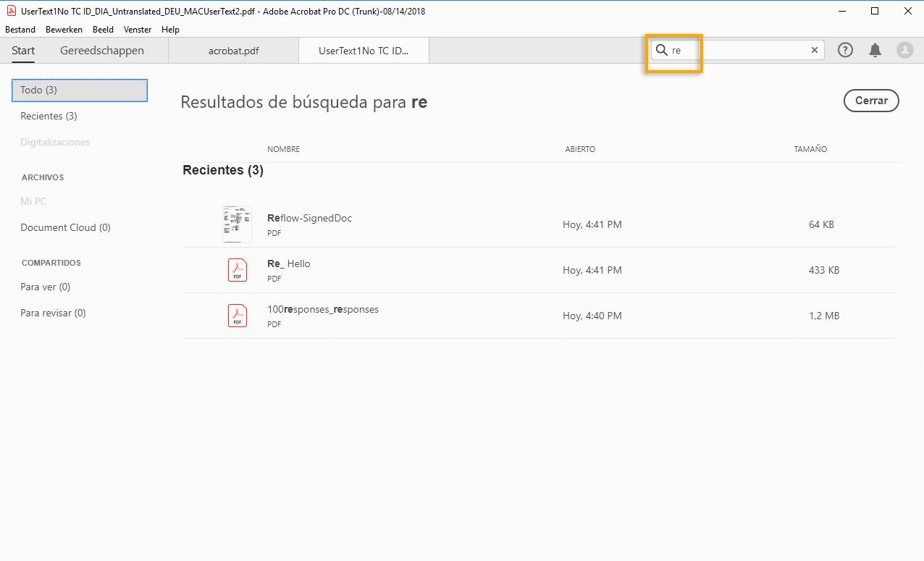Viewport: 924px width, 561px height.
Task: Click the PDF icon for Re_ Hello
Action: pyautogui.click(x=238, y=270)
